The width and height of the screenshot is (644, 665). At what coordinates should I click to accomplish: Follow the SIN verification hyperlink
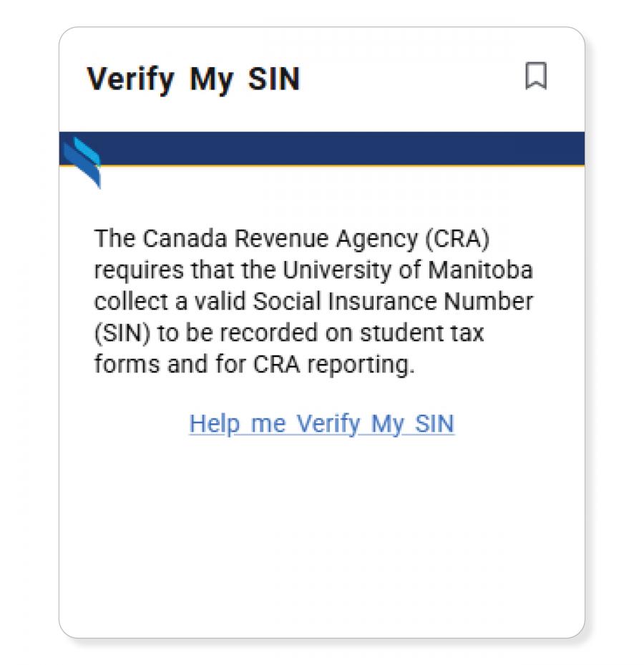(x=321, y=423)
